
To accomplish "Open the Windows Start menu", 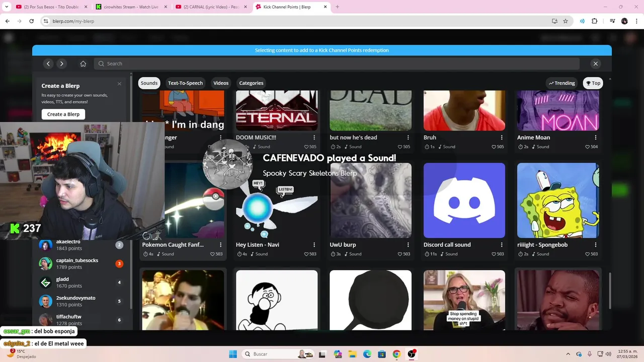I will [x=232, y=354].
